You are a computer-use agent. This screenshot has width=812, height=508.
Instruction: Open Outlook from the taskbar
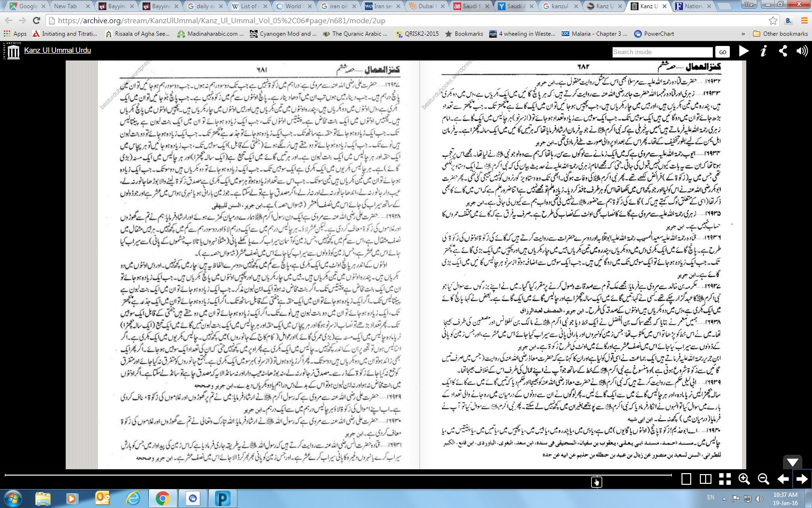tap(102, 498)
